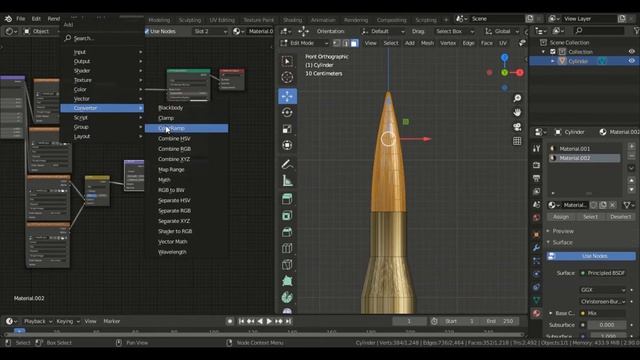Click the zoom viewport magnifier icon
The width and height of the screenshot is (640, 360).
pos(517,98)
